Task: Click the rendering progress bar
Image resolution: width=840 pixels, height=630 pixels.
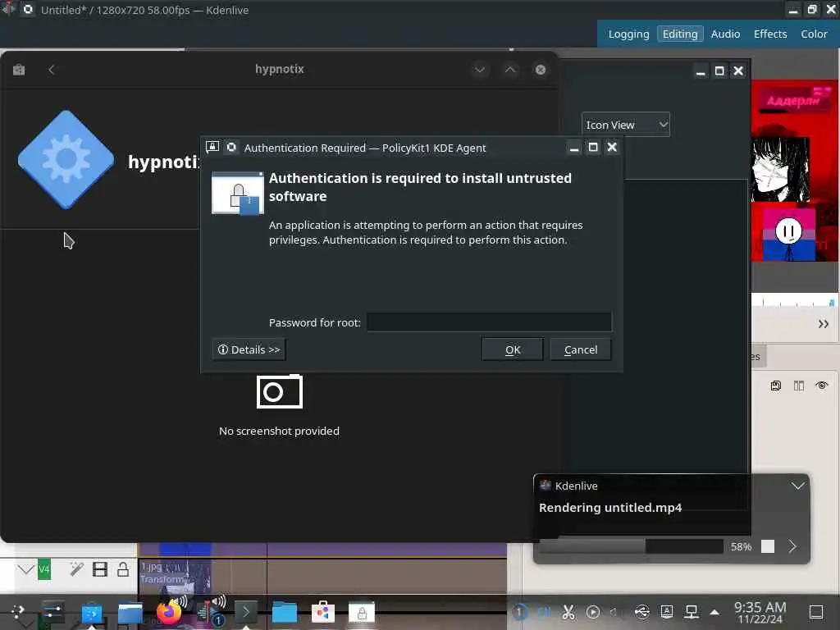Action: [x=631, y=546]
